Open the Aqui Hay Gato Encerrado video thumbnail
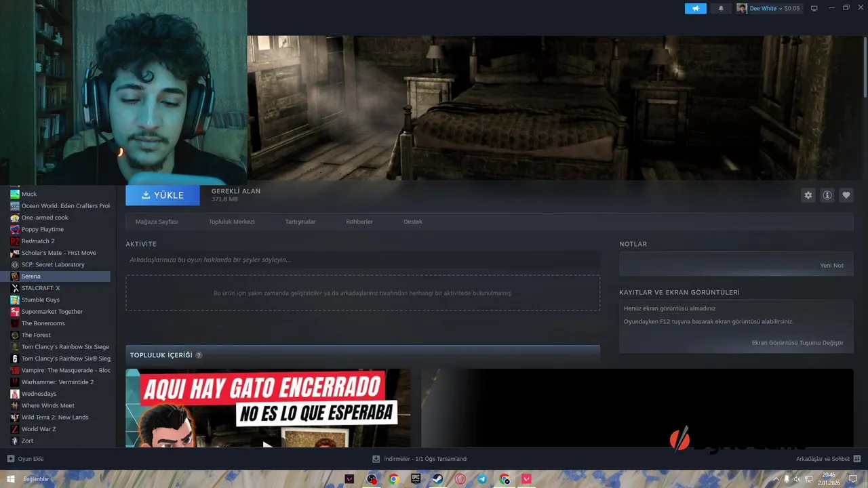Viewport: 868px width, 488px height. [x=268, y=408]
